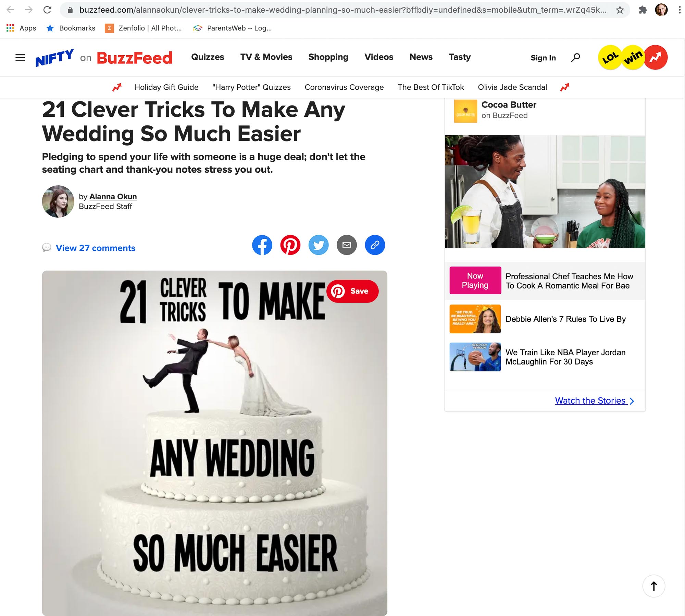Open the Quizzes nav section
Screen dimensions: 685x616
[x=208, y=57]
